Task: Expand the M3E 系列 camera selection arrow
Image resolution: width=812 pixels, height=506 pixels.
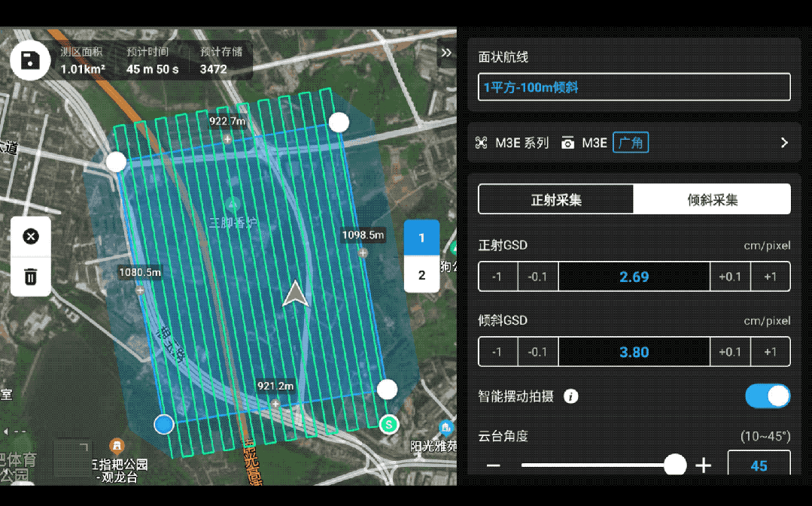Action: [783, 143]
